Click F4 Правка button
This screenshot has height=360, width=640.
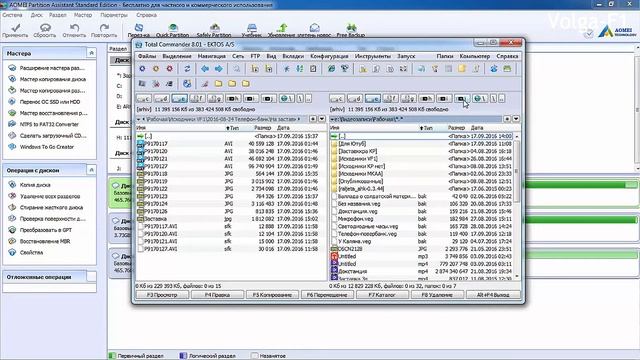click(217, 295)
